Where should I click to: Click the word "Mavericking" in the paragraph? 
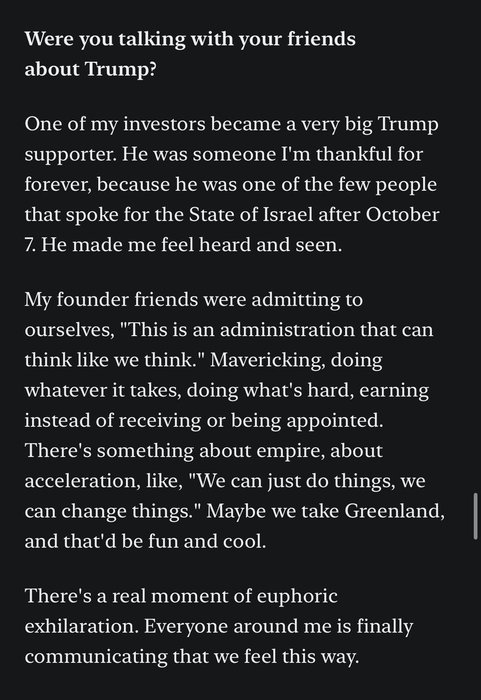pos(267,360)
